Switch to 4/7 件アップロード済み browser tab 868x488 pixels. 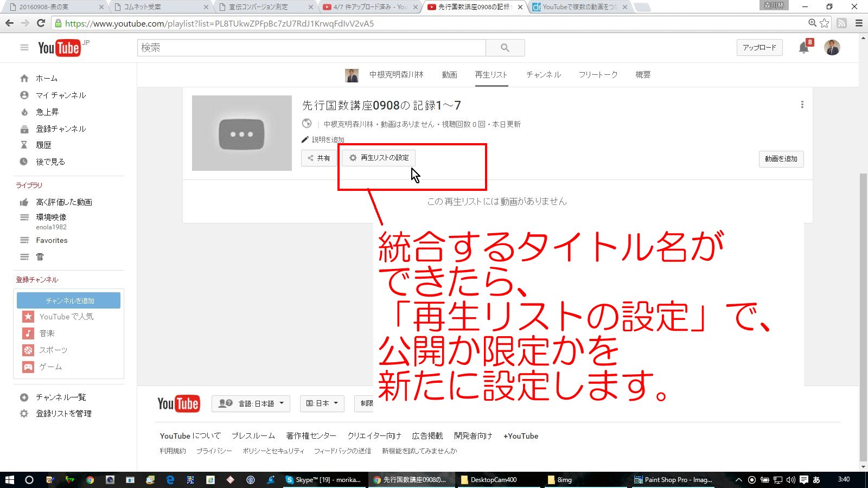(x=370, y=7)
